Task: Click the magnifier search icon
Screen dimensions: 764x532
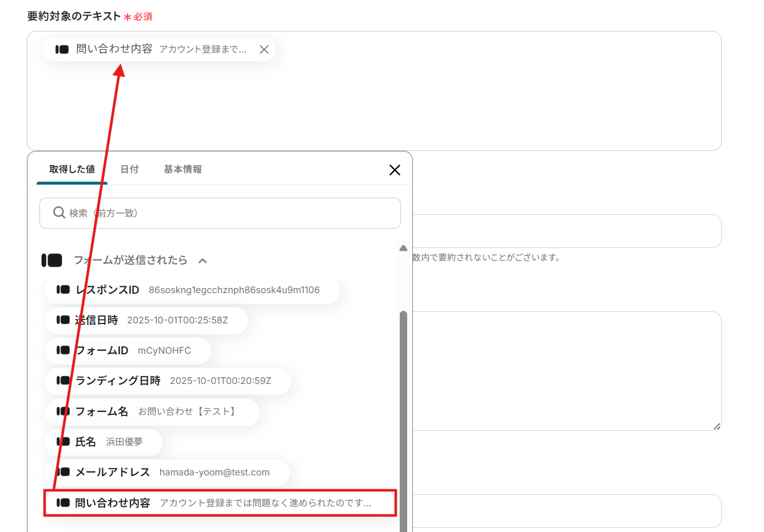Action: coord(59,213)
